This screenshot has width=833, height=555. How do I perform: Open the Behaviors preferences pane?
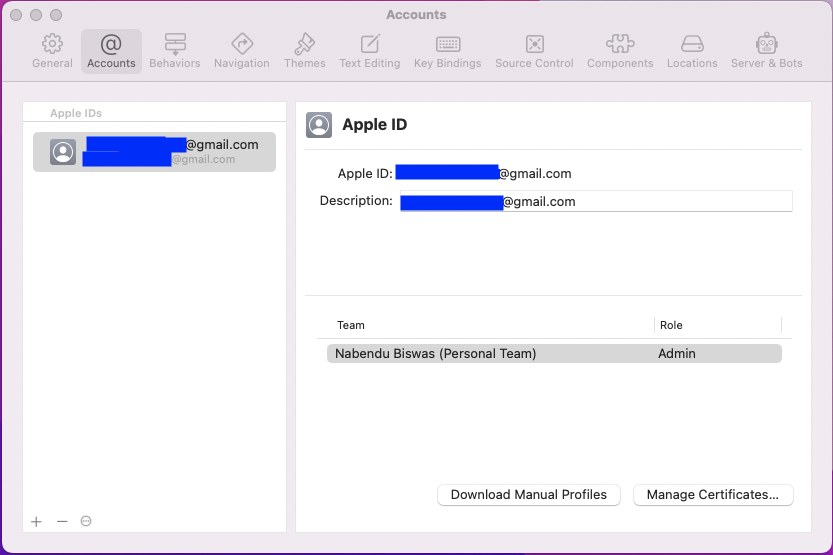pyautogui.click(x=175, y=52)
